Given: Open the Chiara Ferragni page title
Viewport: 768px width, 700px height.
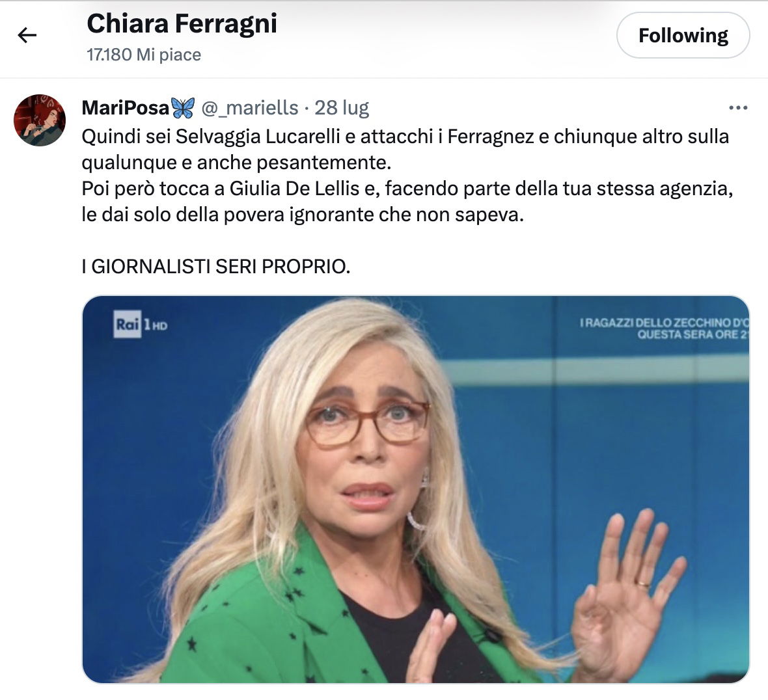Looking at the screenshot, I should 182,23.
